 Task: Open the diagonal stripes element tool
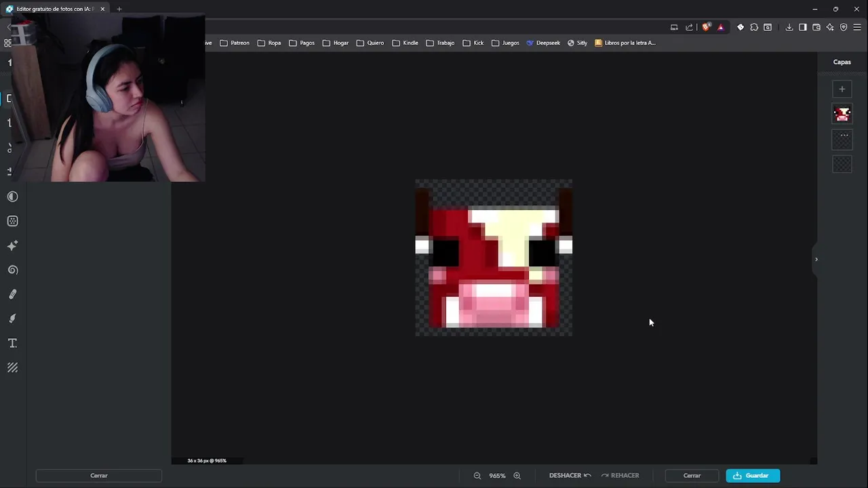pyautogui.click(x=12, y=367)
